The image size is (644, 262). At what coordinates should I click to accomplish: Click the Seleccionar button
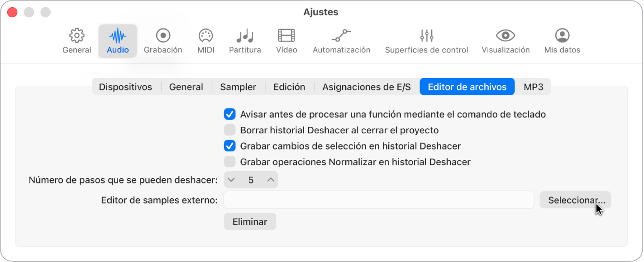tap(575, 200)
